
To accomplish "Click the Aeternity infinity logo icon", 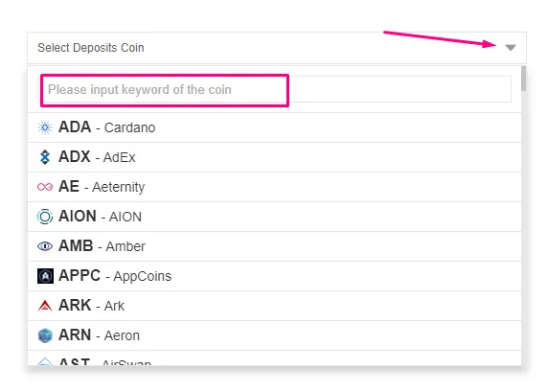I will pos(45,187).
